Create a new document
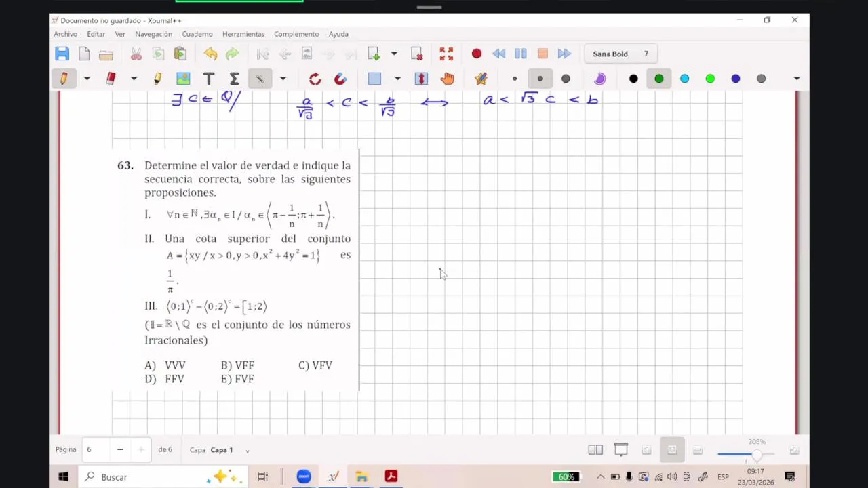The width and height of the screenshot is (868, 488). click(84, 54)
